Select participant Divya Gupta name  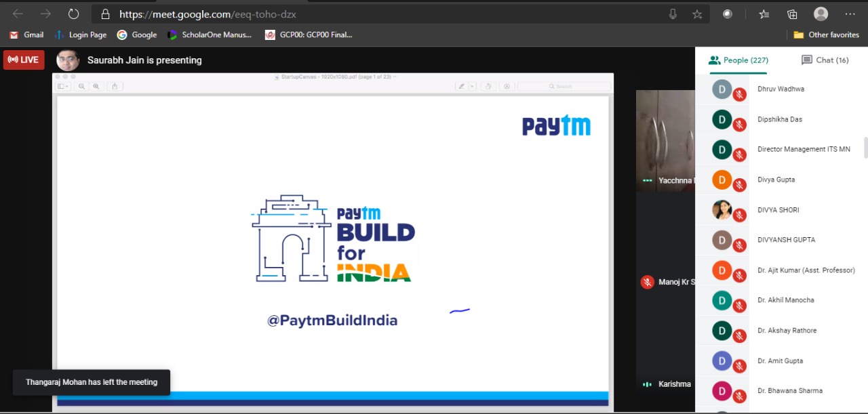(776, 180)
